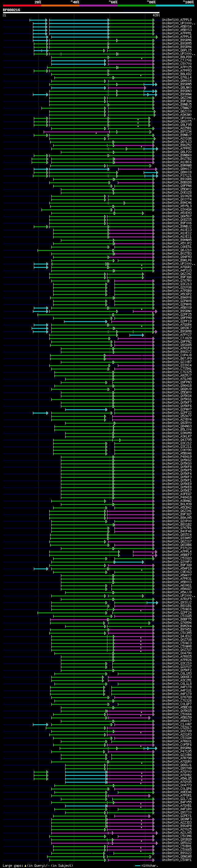The height and width of the screenshot is (868, 197).
Task: Open hit UniRef100_A7PPL6
Action: (x=177, y=37)
